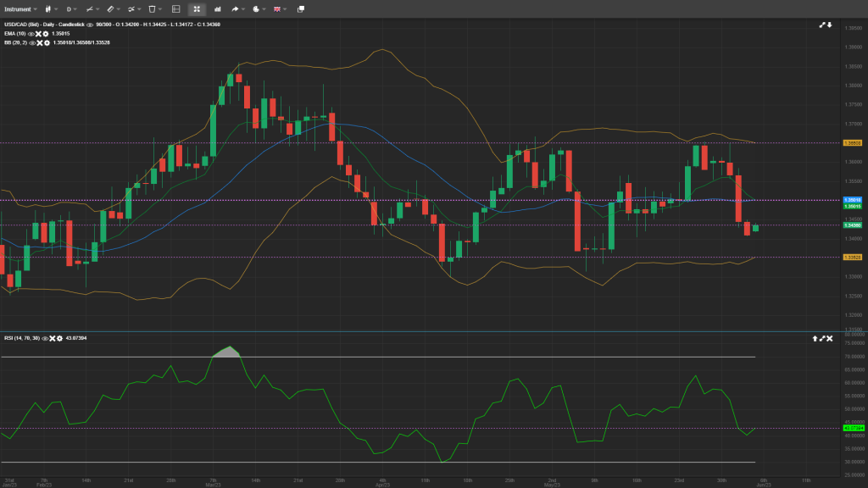Open the color palette theme dropdown

(x=259, y=8)
